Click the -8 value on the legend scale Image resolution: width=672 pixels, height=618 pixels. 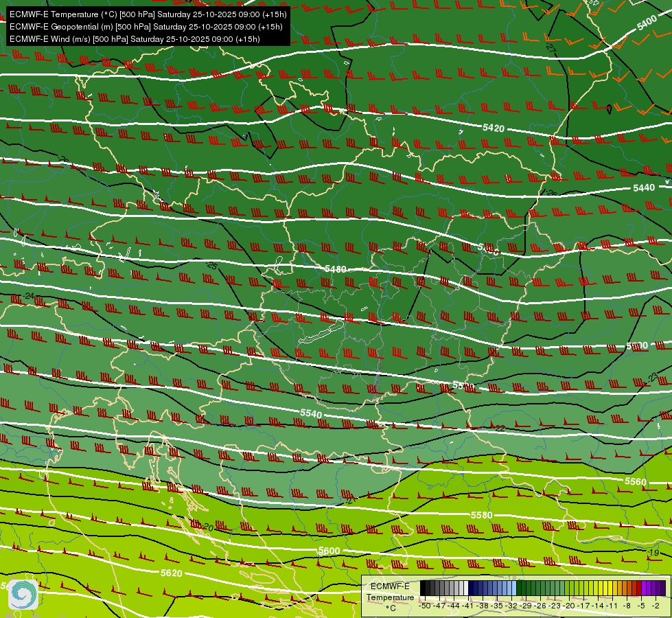[627, 606]
